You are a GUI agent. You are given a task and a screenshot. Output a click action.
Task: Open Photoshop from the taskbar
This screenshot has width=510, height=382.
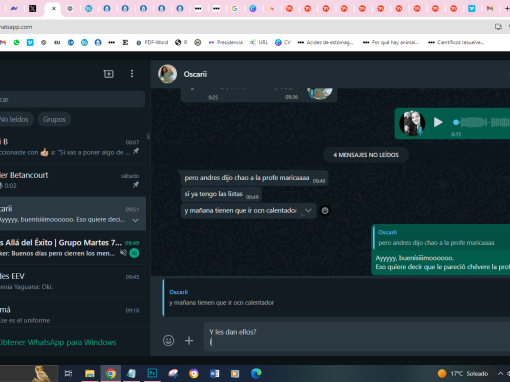152,373
